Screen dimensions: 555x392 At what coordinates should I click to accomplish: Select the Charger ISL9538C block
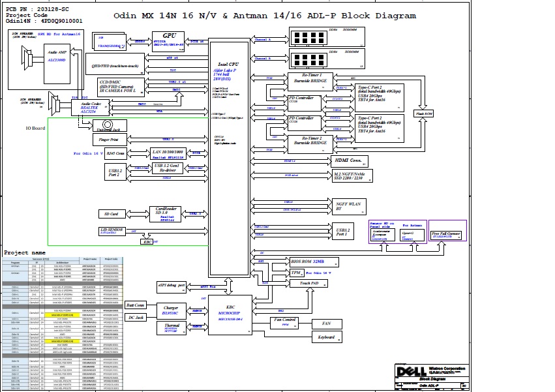(172, 311)
